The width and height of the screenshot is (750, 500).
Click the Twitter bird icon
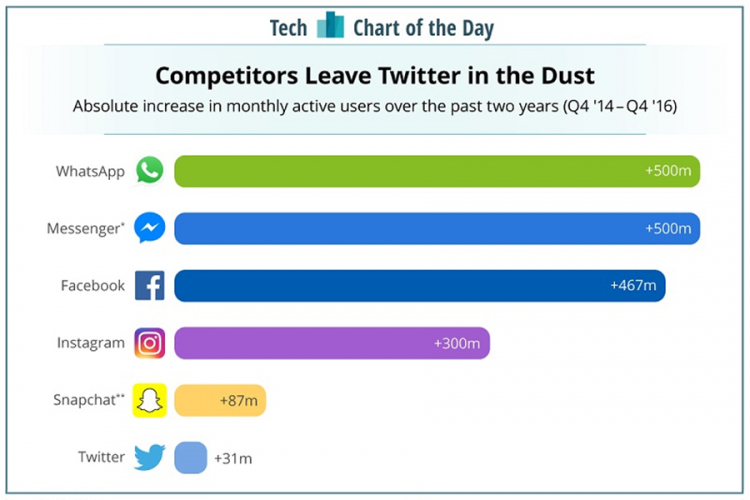pos(150,458)
